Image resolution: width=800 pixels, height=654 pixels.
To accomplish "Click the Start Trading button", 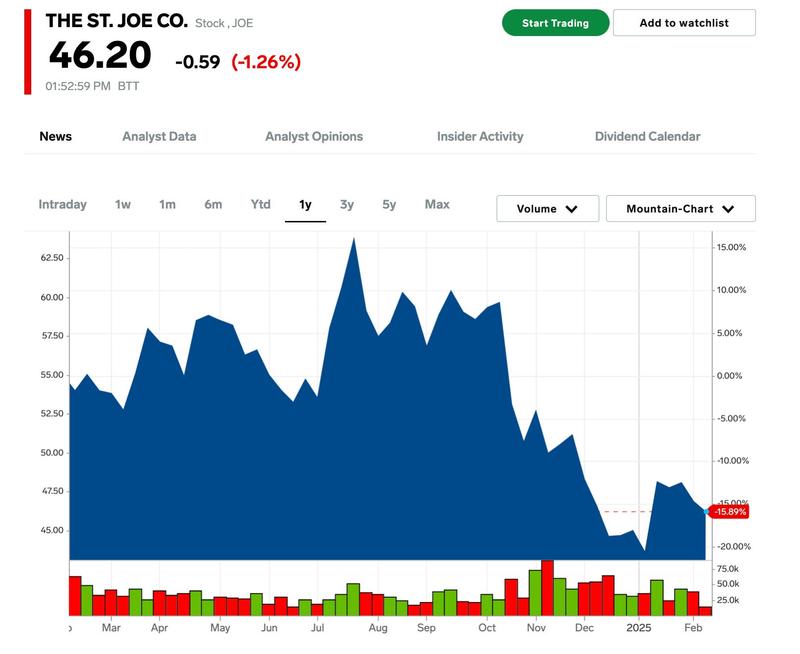I will coord(555,23).
